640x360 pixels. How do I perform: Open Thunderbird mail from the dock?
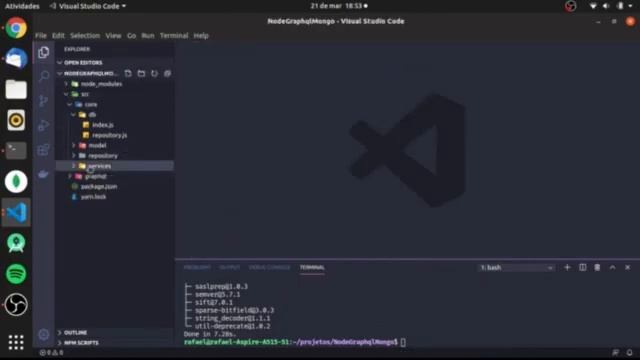pyautogui.click(x=16, y=58)
